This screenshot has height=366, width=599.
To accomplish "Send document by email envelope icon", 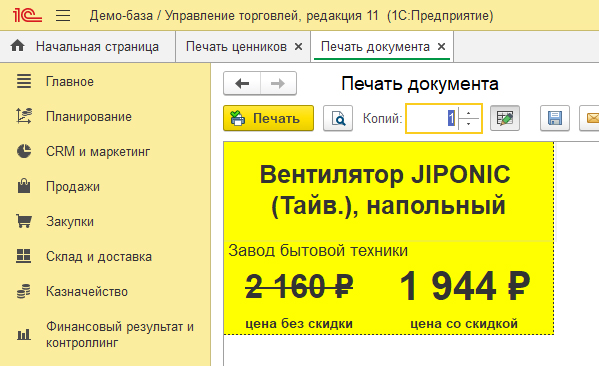I will pos(590,118).
